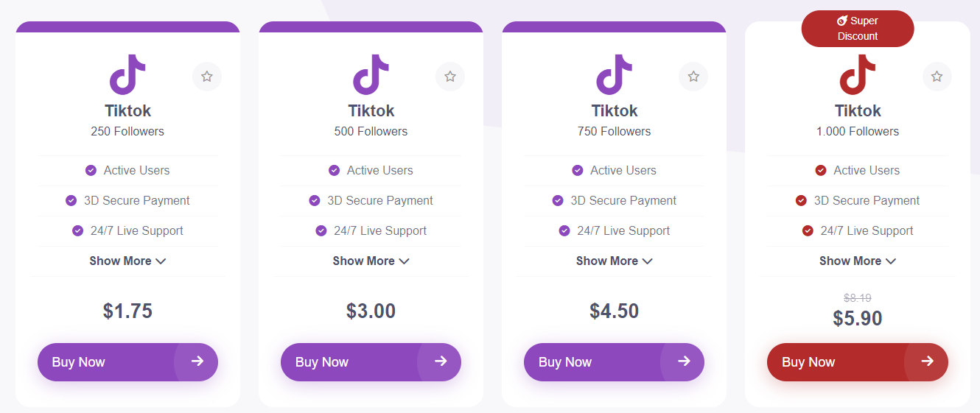The height and width of the screenshot is (413, 980).
Task: Click the $5.90 discounted price
Action: click(858, 318)
